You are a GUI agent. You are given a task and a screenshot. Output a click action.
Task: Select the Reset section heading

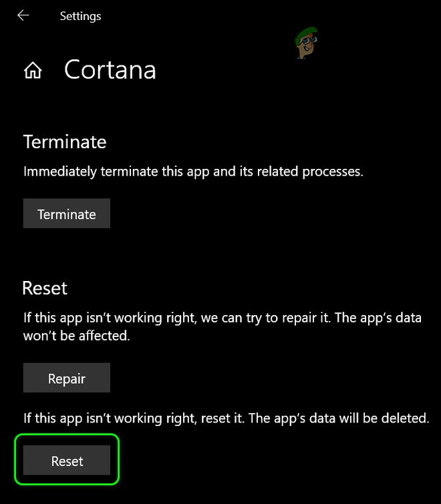[x=45, y=288]
